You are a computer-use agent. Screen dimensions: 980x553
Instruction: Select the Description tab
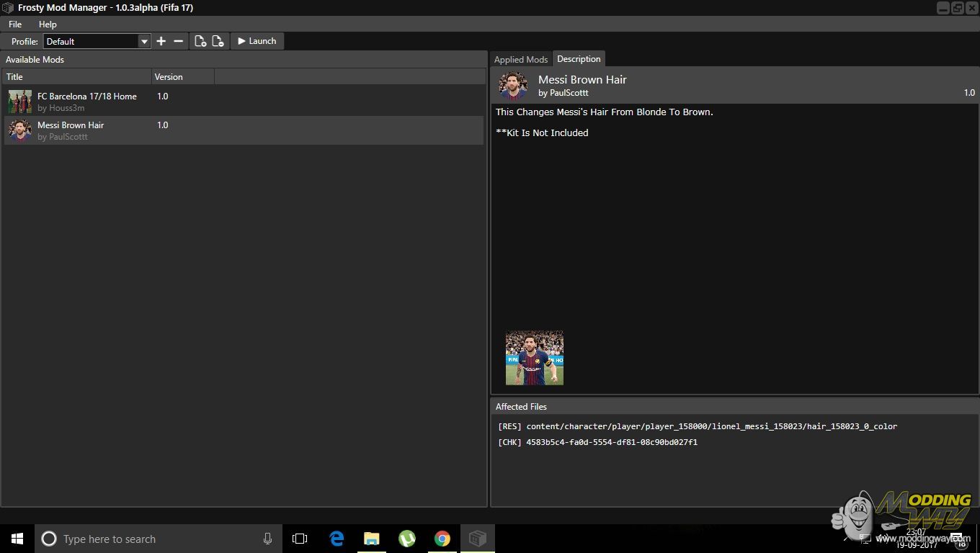click(579, 59)
